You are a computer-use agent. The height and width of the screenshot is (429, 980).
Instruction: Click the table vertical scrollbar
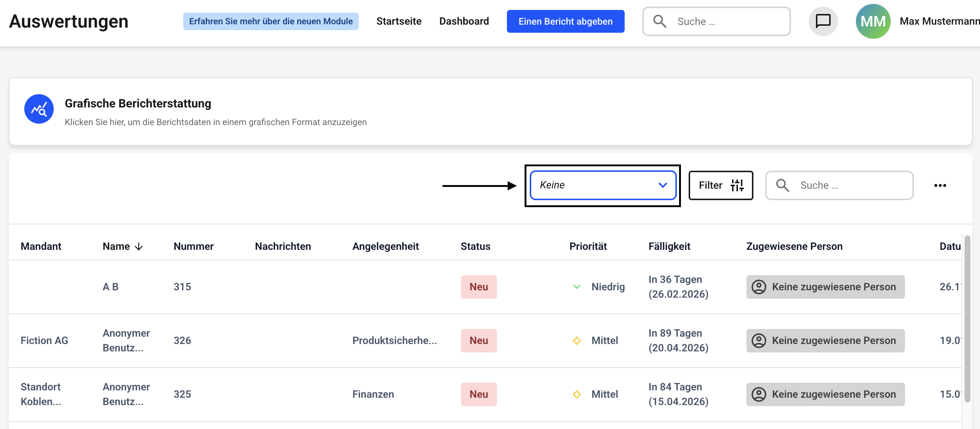coord(967,318)
